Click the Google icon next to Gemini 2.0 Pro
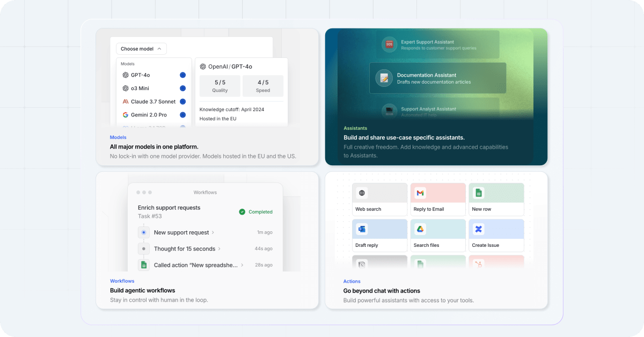Screen dimensions: 644x337 (x=126, y=114)
